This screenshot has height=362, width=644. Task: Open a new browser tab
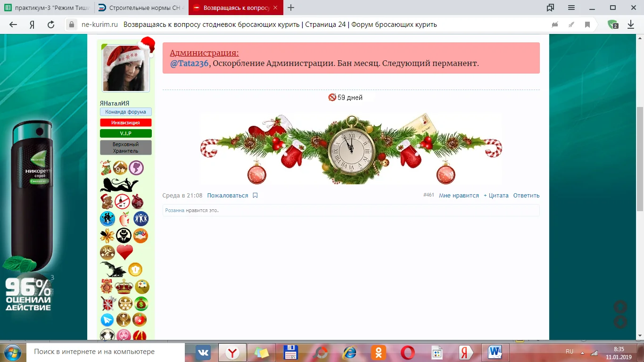[x=291, y=8]
